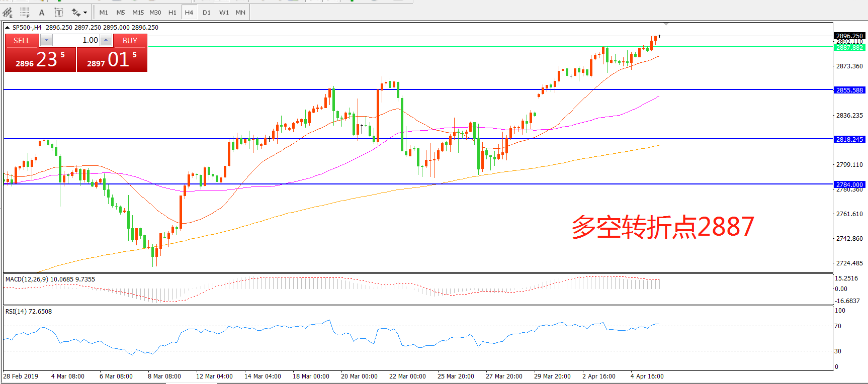
Task: Switch chart to D1 timeframe
Action: point(207,13)
